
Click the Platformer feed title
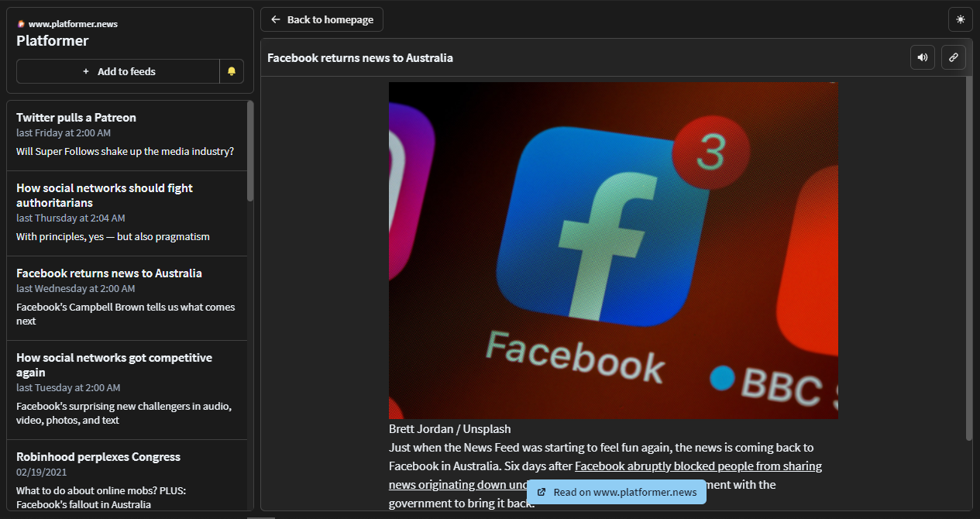pyautogui.click(x=53, y=41)
